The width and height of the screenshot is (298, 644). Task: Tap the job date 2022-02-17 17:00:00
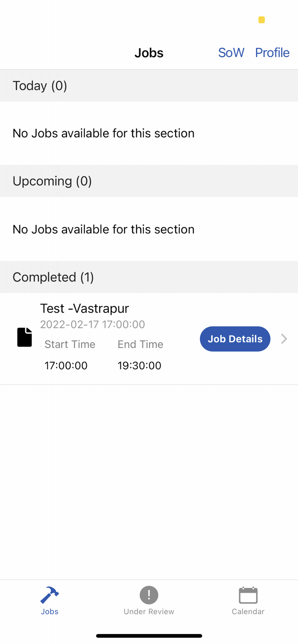tap(92, 324)
